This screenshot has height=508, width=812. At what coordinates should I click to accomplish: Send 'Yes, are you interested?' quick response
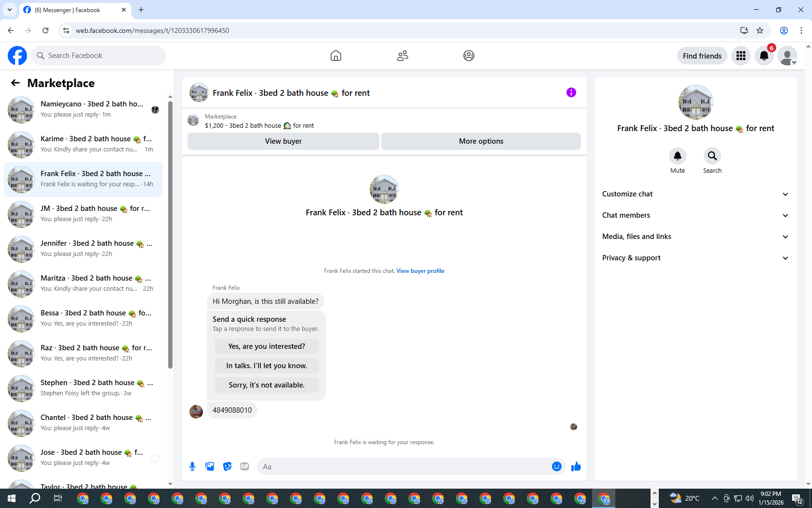(266, 346)
